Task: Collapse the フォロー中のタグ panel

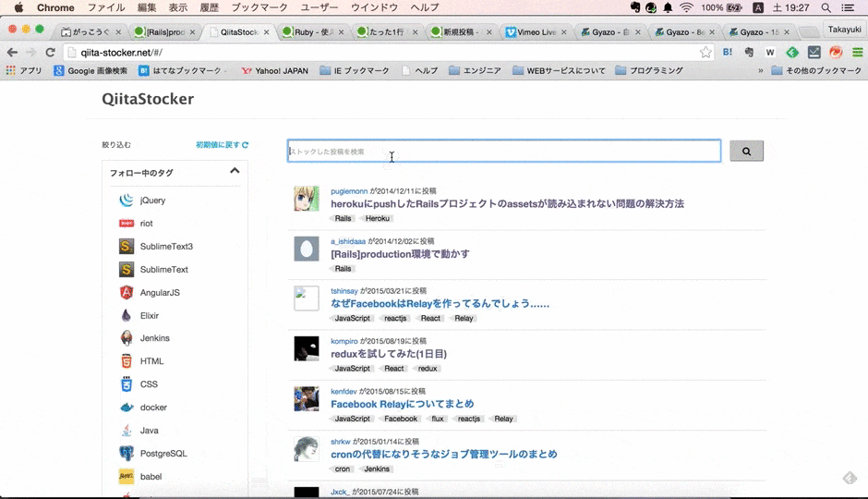Action: tap(235, 171)
